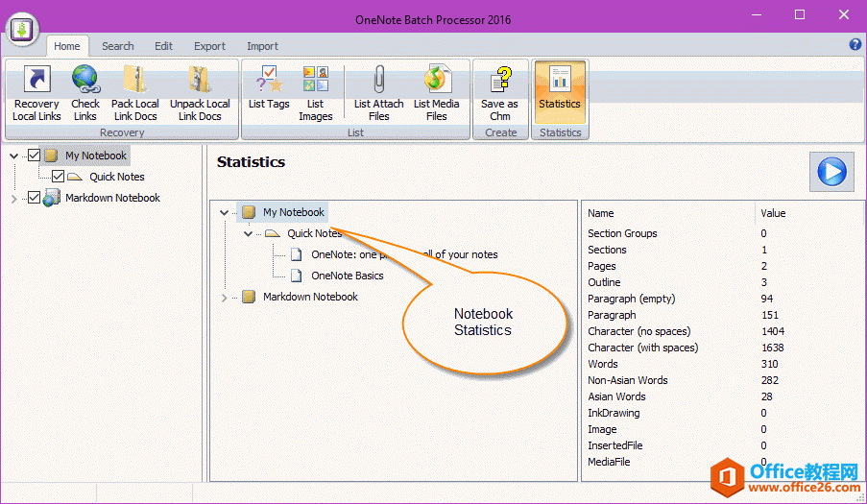Expand Markdown Notebook in statistics tree
The image size is (867, 504).
[x=224, y=298]
